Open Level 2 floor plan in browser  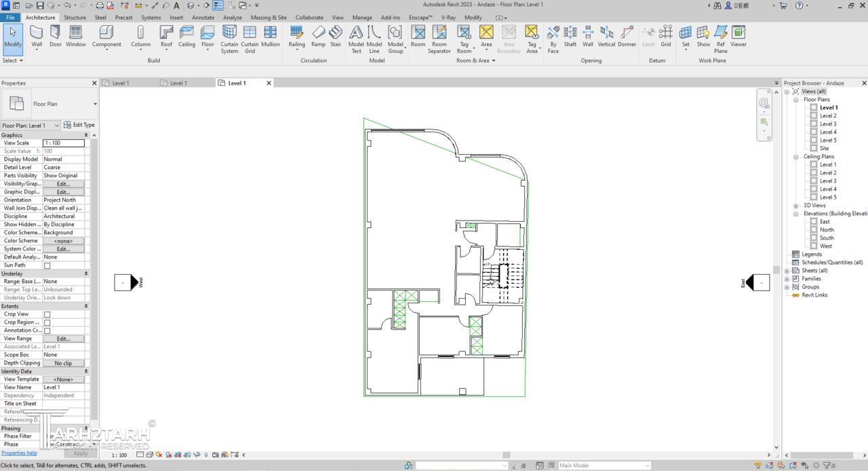point(828,116)
